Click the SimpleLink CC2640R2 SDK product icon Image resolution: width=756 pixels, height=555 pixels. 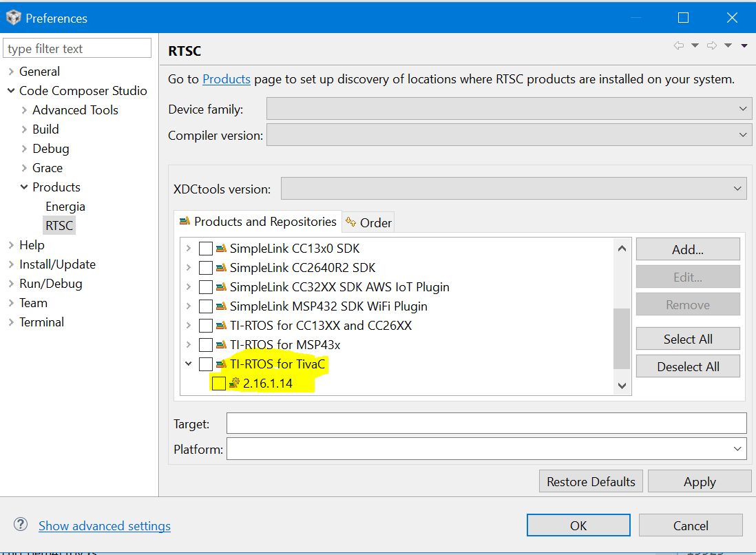pos(221,268)
